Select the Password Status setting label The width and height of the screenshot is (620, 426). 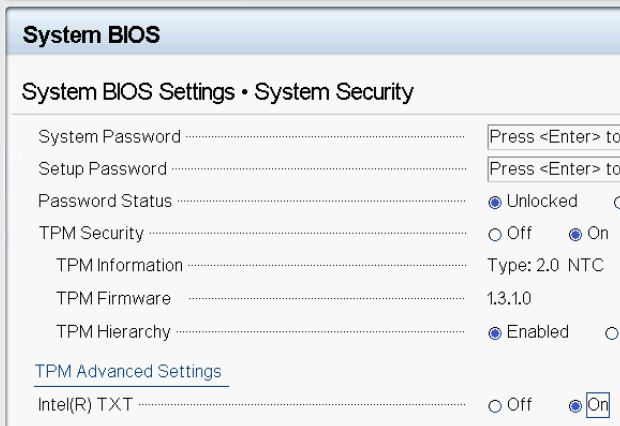click(105, 201)
